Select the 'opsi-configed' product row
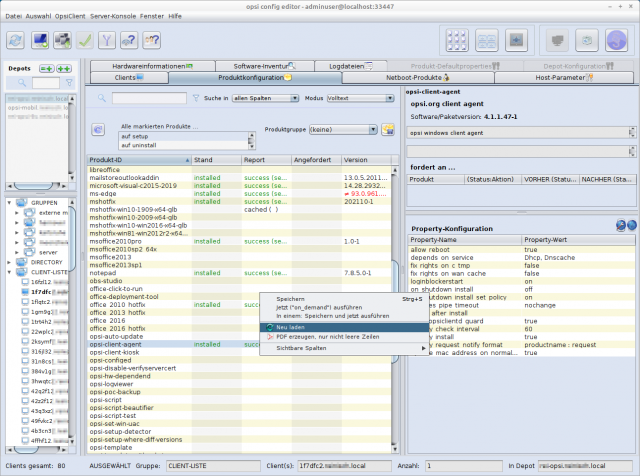The height and width of the screenshot is (476, 640). (239, 360)
